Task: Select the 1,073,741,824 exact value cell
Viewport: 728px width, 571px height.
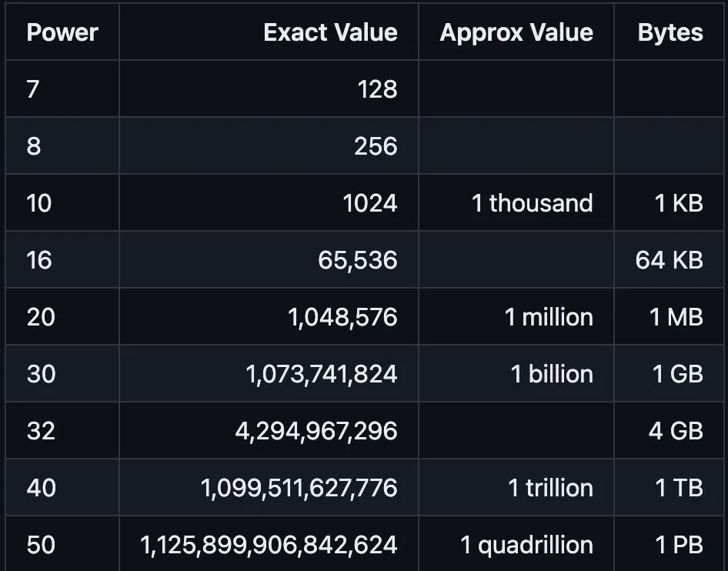Action: click(x=322, y=374)
